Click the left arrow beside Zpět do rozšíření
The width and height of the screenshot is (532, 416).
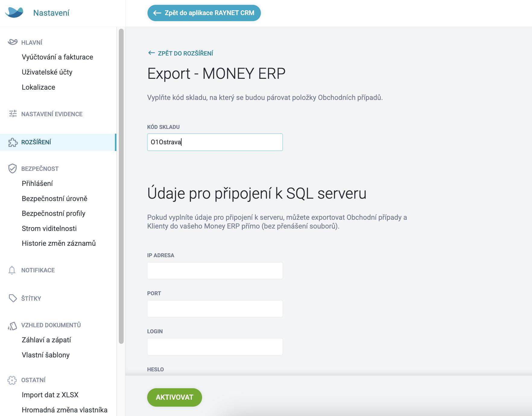(x=151, y=53)
